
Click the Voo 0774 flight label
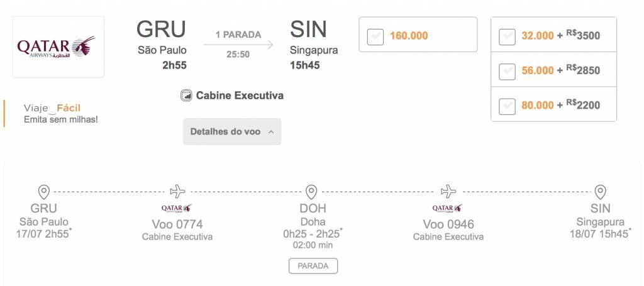(177, 224)
